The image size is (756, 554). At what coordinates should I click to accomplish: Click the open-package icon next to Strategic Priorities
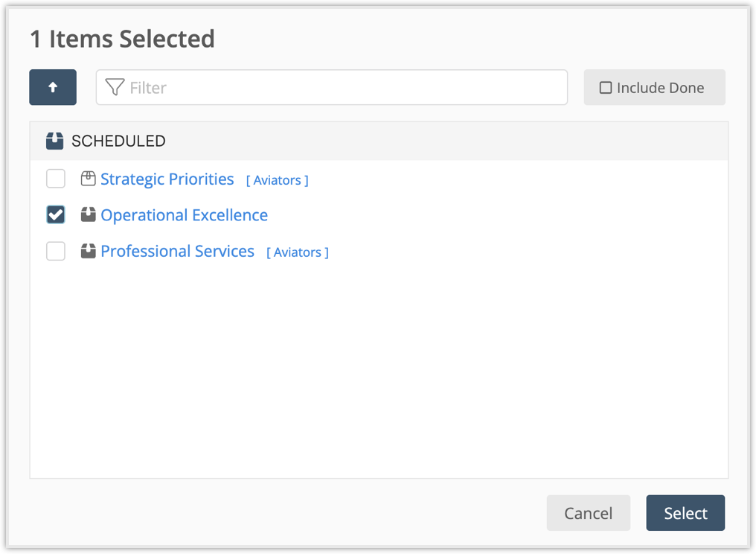[88, 179]
